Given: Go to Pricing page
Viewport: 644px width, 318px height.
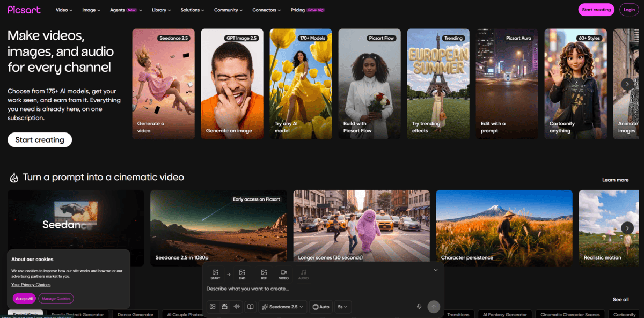Looking at the screenshot, I should pos(308,10).
